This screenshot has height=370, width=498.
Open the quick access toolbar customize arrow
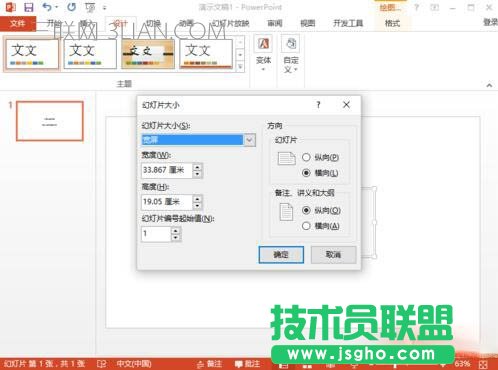click(x=105, y=7)
